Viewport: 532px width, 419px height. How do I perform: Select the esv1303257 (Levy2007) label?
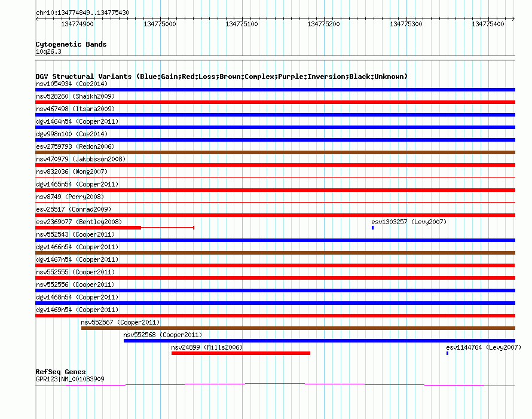pos(409,222)
